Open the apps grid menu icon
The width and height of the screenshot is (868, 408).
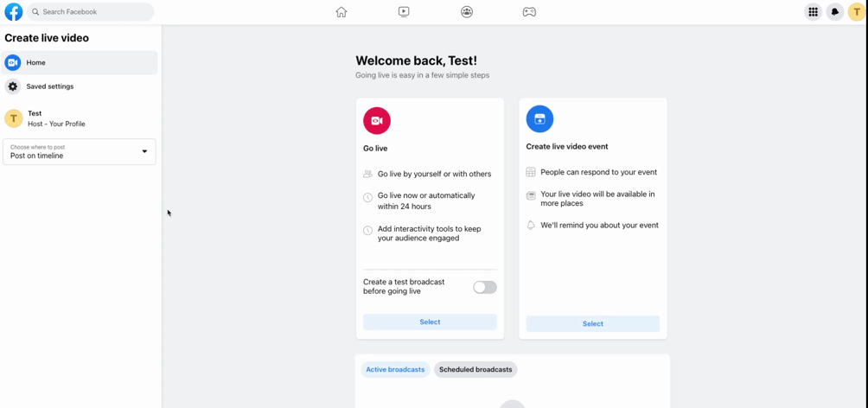click(813, 12)
